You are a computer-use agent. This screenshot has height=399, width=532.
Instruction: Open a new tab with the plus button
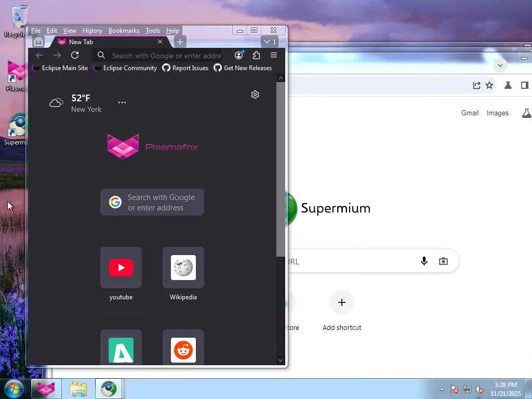tap(180, 42)
